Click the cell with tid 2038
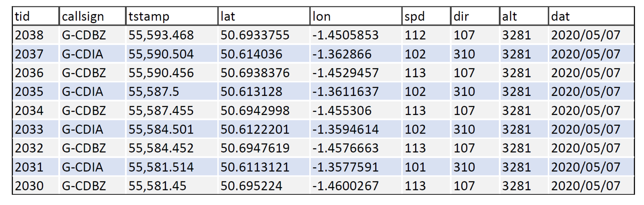 coord(35,35)
